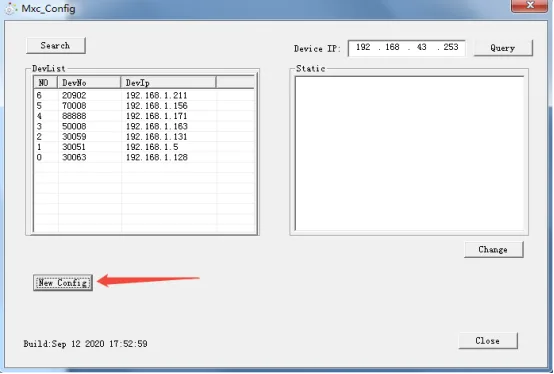Click the Device IP label
The width and height of the screenshot is (554, 374).
click(x=317, y=48)
